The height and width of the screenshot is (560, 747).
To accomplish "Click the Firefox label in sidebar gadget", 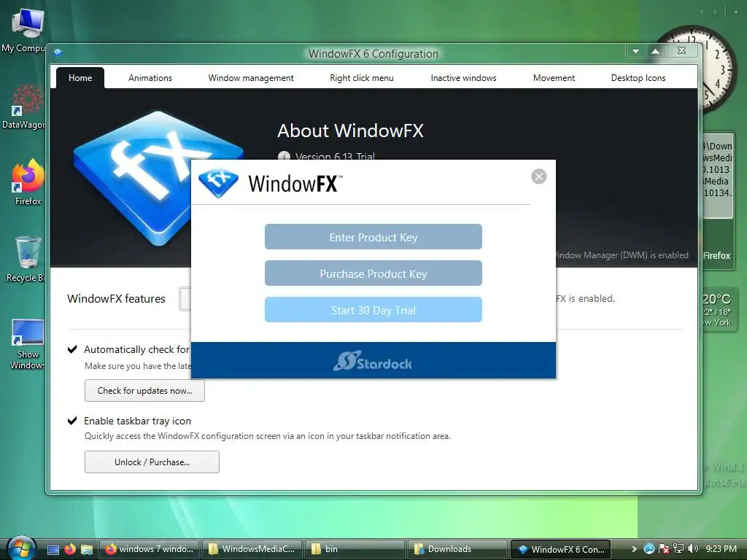I will point(716,256).
